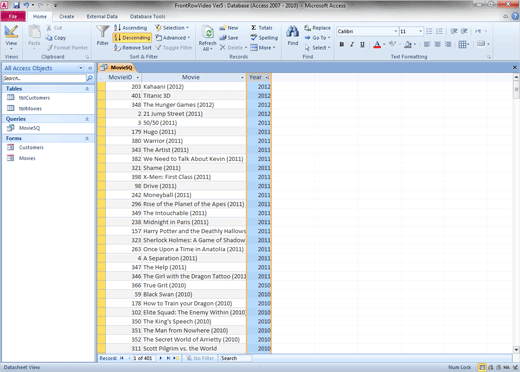Open the More records dropdown
Image resolution: width=520 pixels, height=372 pixels.
263,48
